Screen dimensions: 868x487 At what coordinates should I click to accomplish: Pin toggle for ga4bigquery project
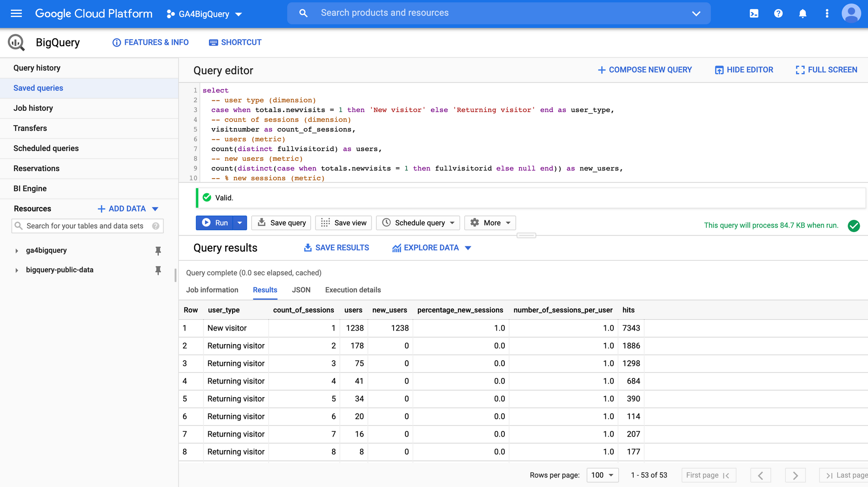pyautogui.click(x=158, y=251)
